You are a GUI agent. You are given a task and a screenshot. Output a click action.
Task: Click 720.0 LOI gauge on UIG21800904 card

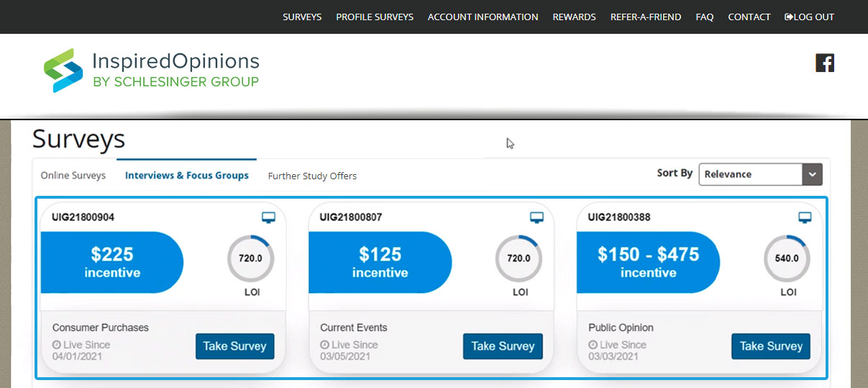(x=250, y=258)
